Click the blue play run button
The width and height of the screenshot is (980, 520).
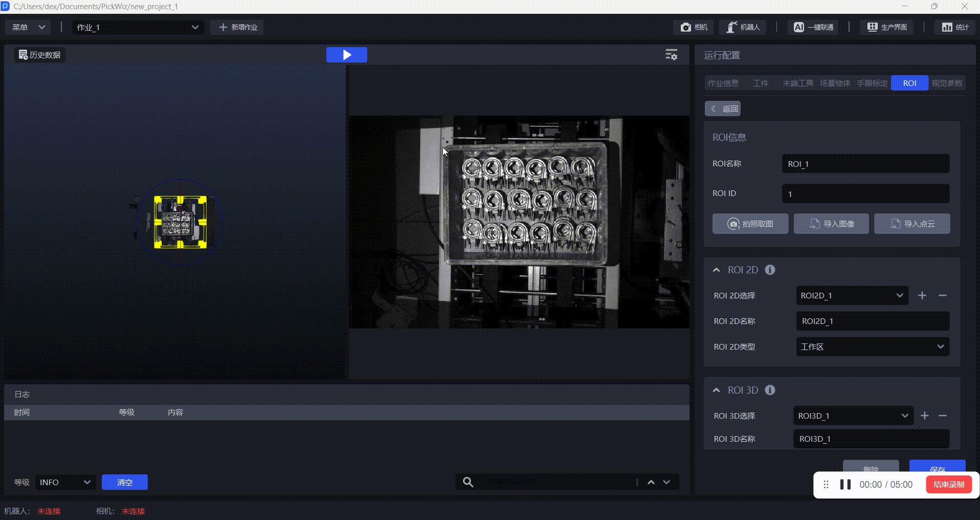(346, 55)
